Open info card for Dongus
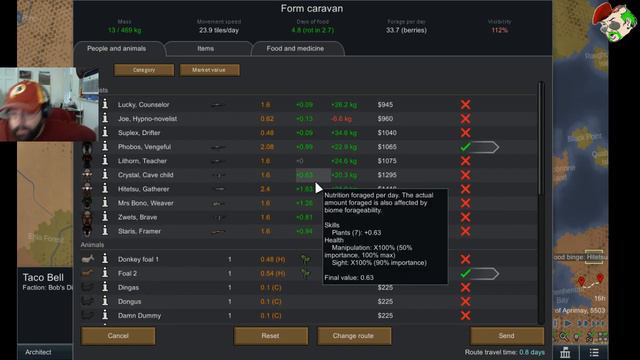The height and width of the screenshot is (360, 640). click(x=105, y=301)
